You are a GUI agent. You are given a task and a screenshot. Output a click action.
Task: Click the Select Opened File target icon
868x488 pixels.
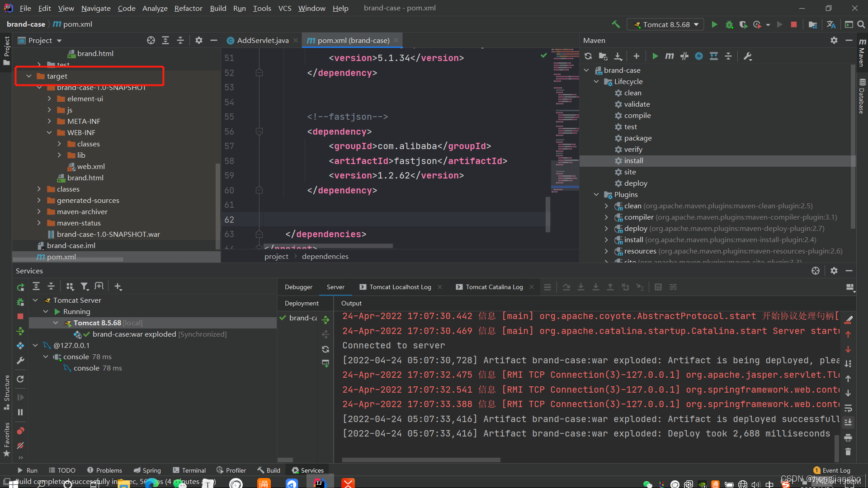[151, 40]
